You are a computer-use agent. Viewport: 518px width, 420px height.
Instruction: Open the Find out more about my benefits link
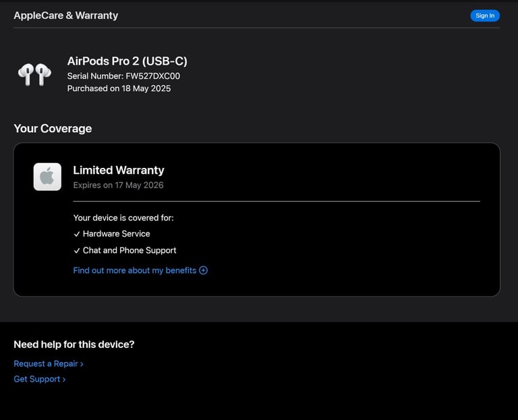coord(134,270)
